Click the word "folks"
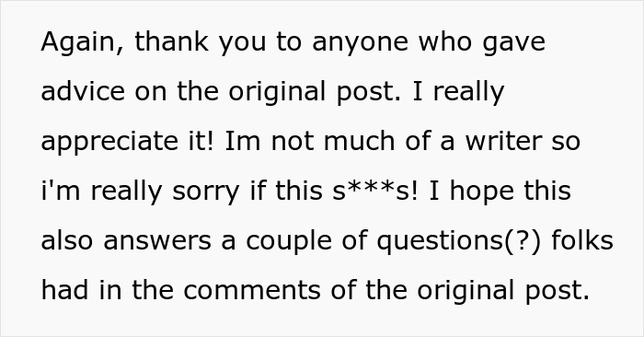 582,240
